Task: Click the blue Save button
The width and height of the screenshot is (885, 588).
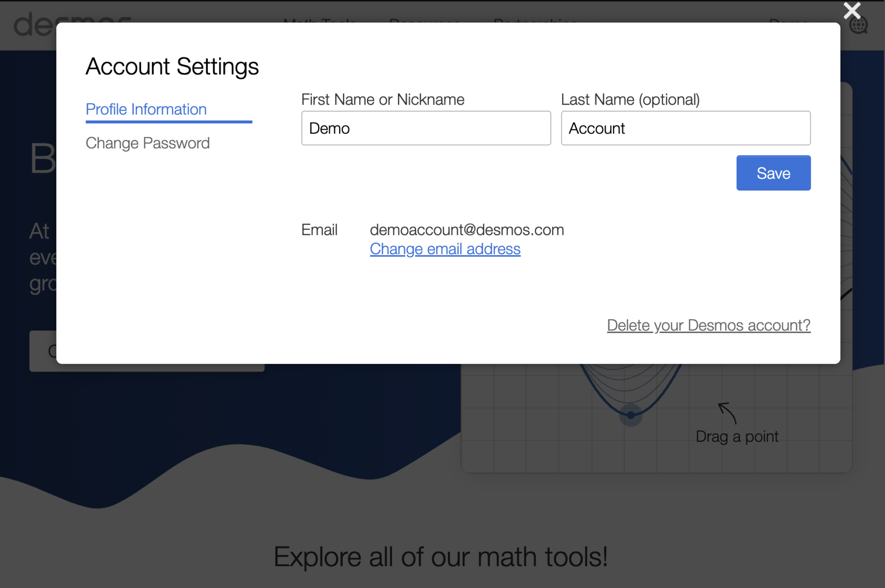Action: pos(773,173)
